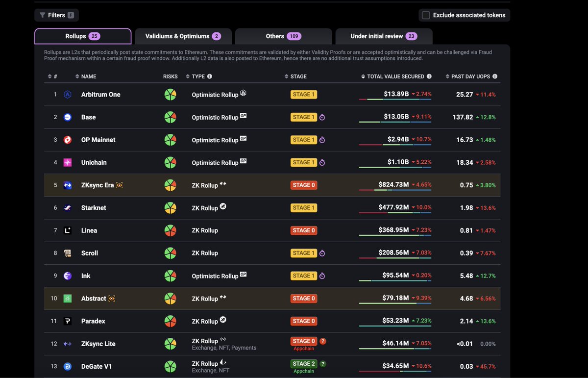The width and height of the screenshot is (588, 378).
Task: Click the eye warning icon beside ZKsync Era
Action: pyautogui.click(x=120, y=185)
